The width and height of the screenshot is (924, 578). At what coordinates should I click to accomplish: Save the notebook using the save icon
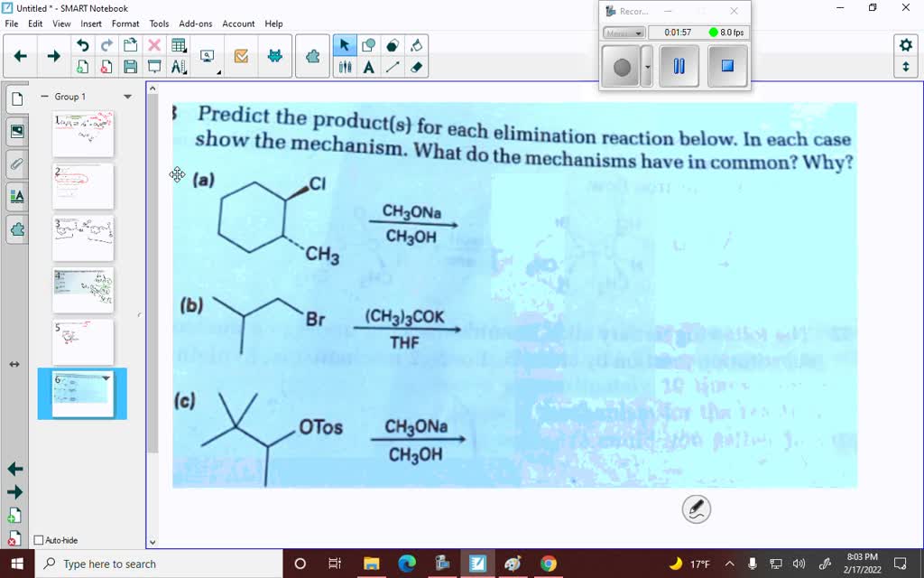(131, 65)
